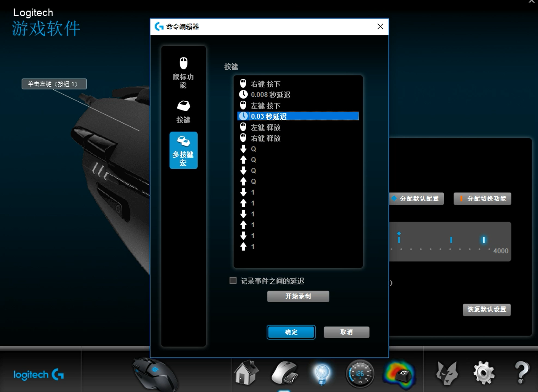Cancel with the 取消 button
Image resolution: width=538 pixels, height=392 pixels.
click(346, 332)
